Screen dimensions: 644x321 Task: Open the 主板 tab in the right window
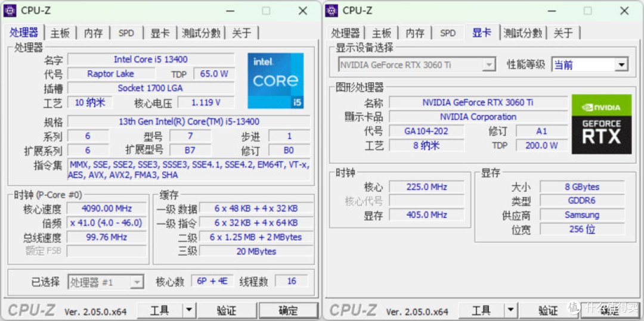click(x=382, y=33)
